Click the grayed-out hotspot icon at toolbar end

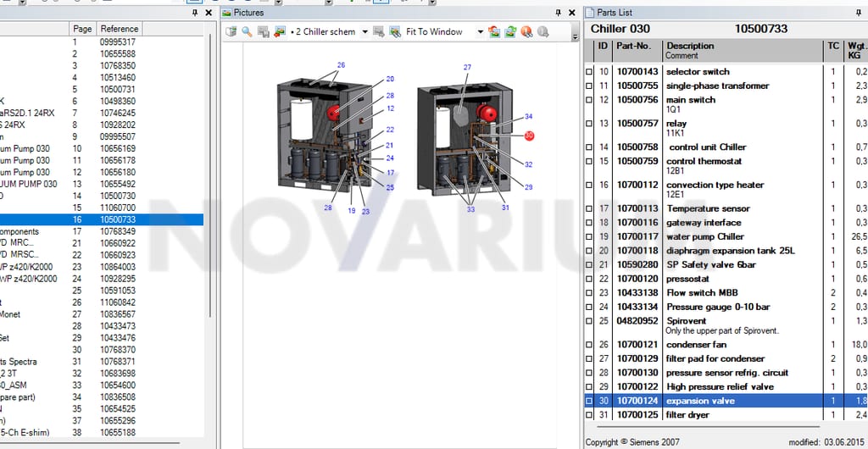(x=543, y=32)
